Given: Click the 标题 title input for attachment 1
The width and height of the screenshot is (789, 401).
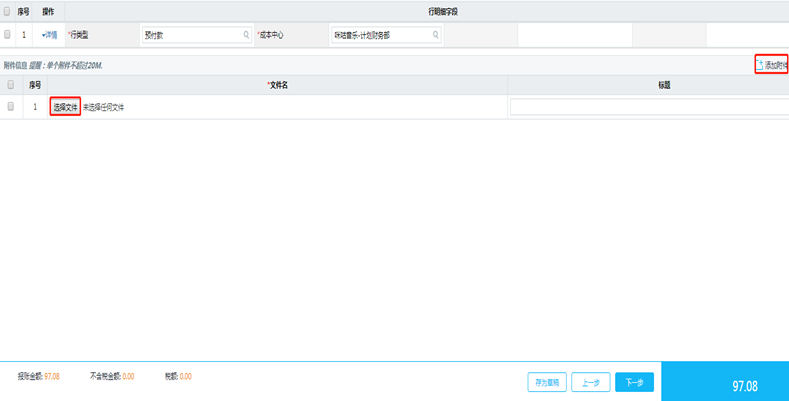Looking at the screenshot, I should (x=650, y=107).
